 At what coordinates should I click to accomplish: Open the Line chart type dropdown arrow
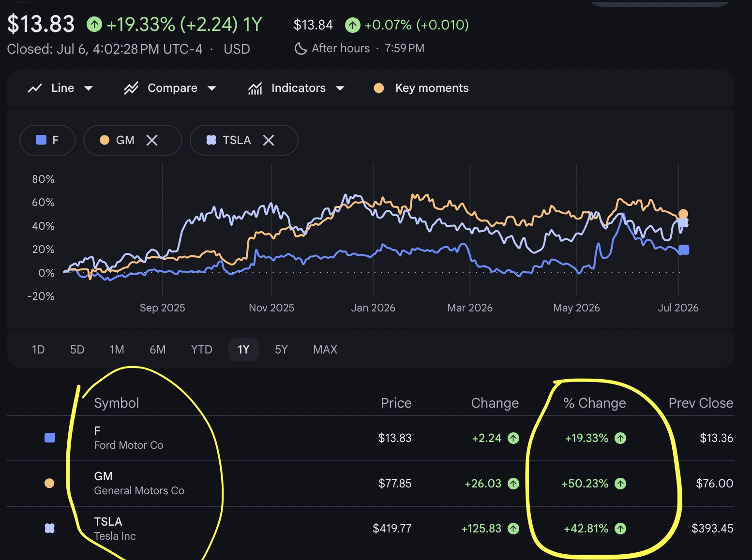(88, 88)
